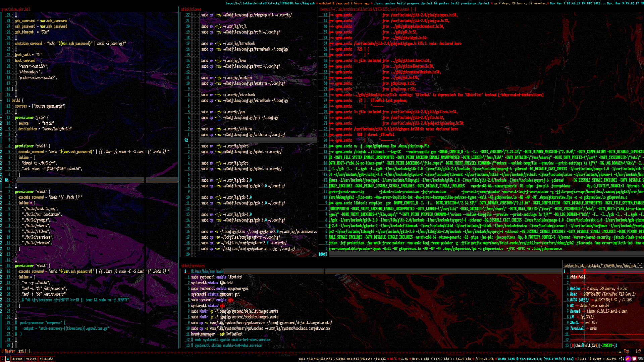This screenshot has height=362, width=644.
Task: Click the memory usage U:11.7 GiB segment
Action: [421, 359]
